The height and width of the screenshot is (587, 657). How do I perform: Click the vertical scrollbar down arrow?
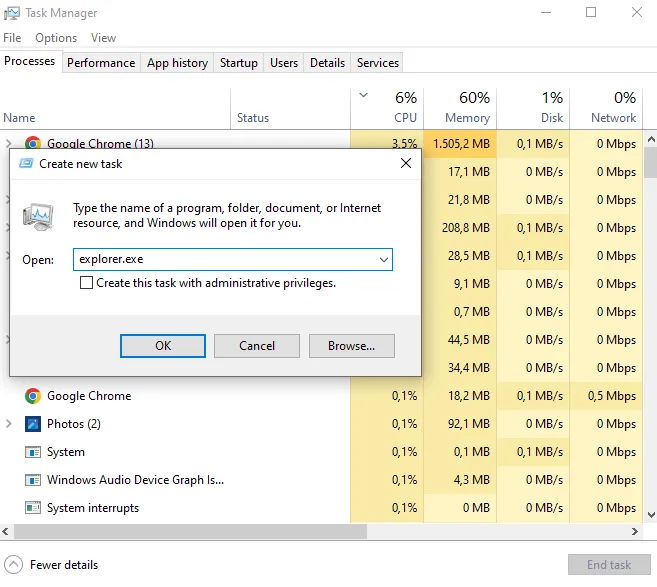click(x=651, y=515)
